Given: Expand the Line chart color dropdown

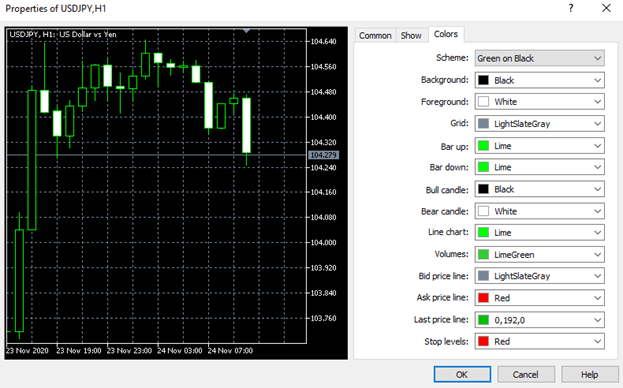Looking at the screenshot, I should [x=540, y=233].
